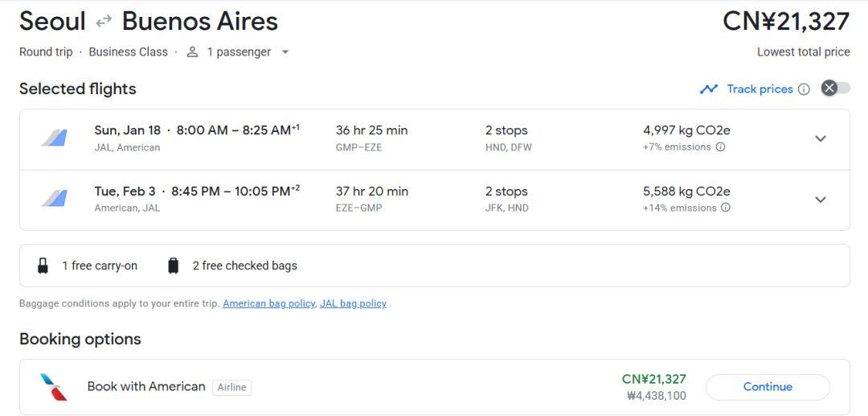Click emissions info icon for +7% flight
868x416 pixels.
[720, 147]
